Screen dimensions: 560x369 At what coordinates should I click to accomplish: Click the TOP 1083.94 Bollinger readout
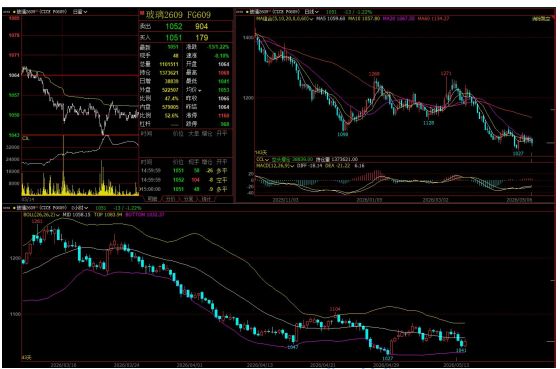coord(108,215)
